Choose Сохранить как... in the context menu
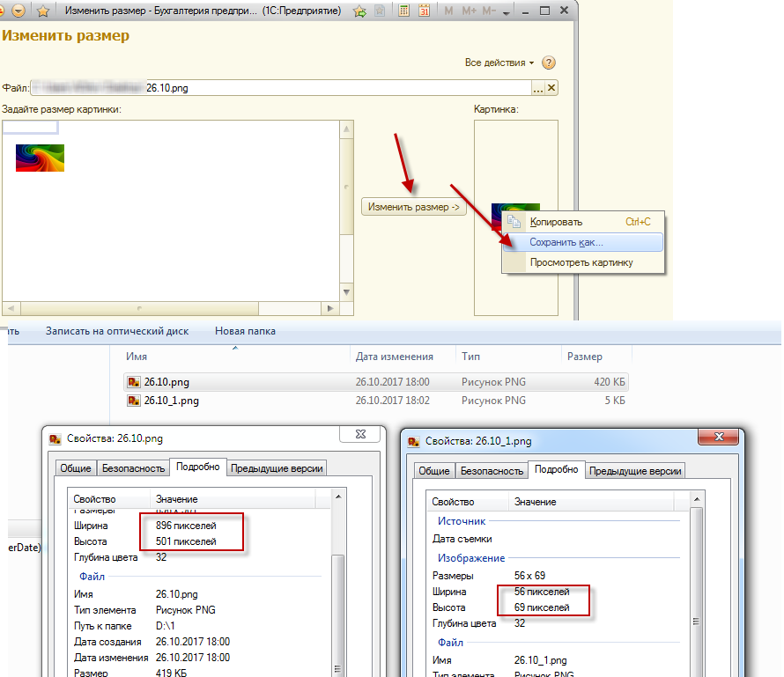This screenshot has height=677, width=784. point(583,242)
